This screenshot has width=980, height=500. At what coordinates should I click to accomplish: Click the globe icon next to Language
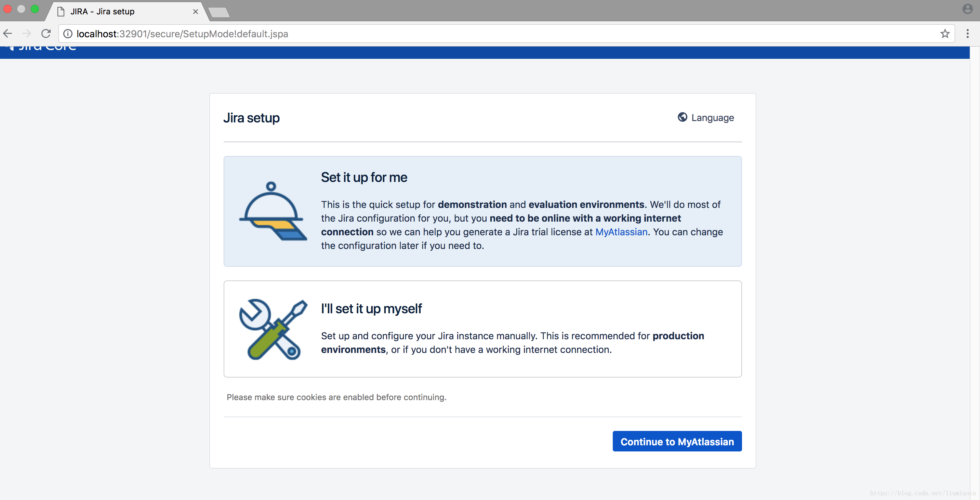(x=682, y=117)
